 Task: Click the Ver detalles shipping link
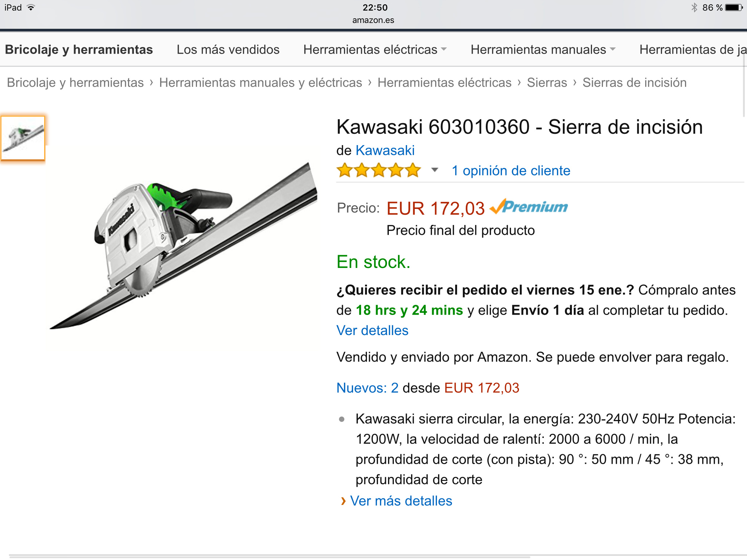pyautogui.click(x=372, y=330)
